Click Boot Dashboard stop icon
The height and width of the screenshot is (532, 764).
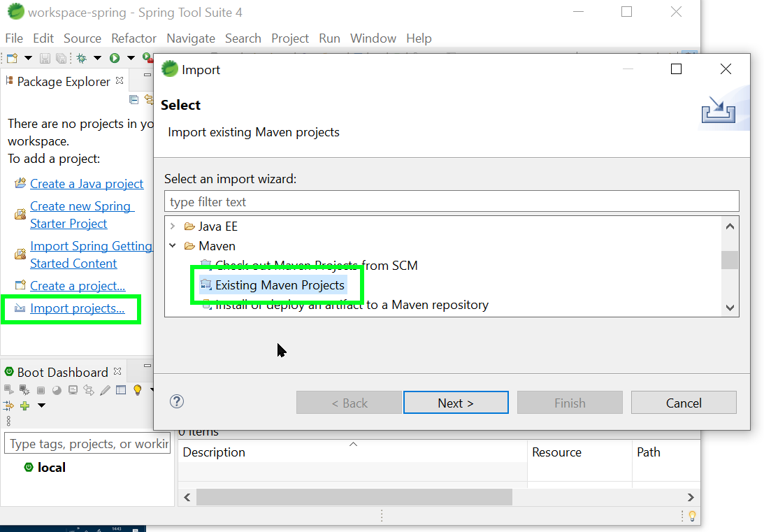(x=41, y=390)
